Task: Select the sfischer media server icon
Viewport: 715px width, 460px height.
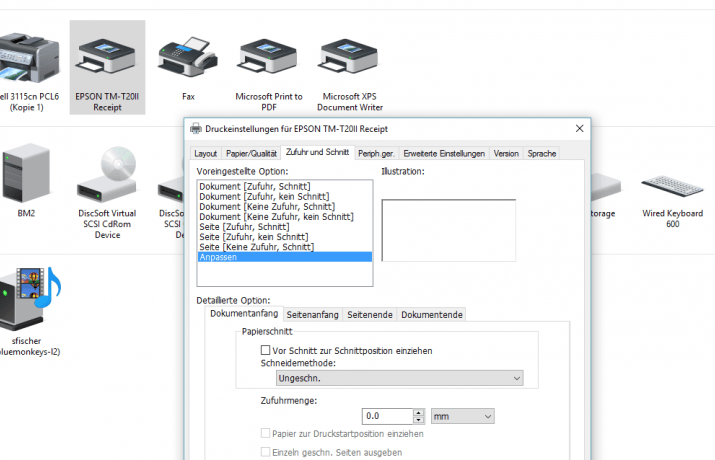Action: click(x=30, y=298)
